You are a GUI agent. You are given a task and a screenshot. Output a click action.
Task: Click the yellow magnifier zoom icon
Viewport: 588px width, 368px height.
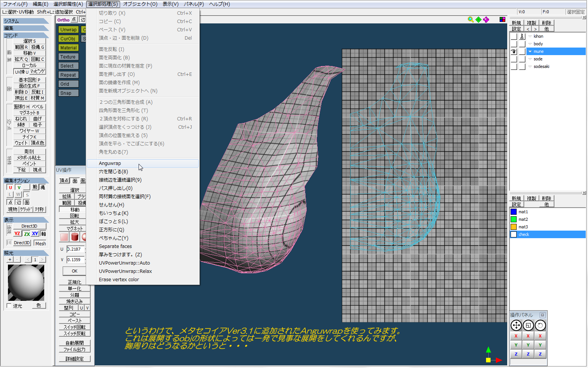471,20
